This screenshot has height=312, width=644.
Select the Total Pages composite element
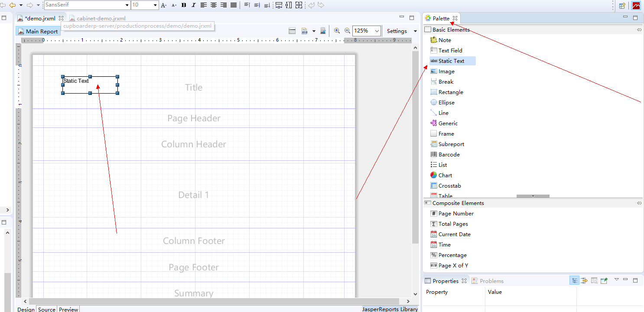(449, 224)
